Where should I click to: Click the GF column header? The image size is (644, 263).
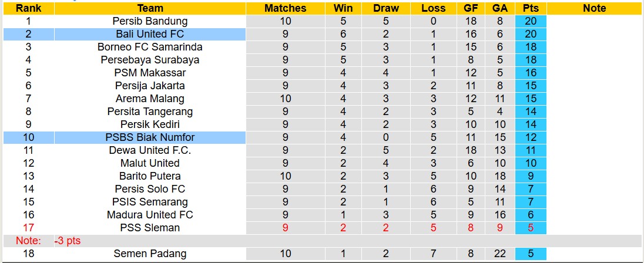coord(470,8)
